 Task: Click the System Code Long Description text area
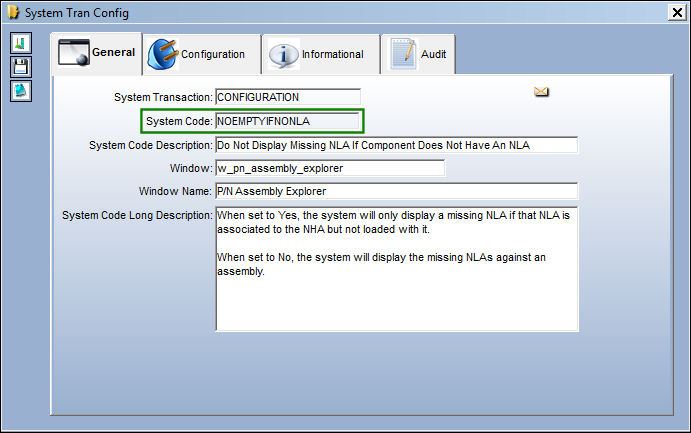pyautogui.click(x=397, y=269)
